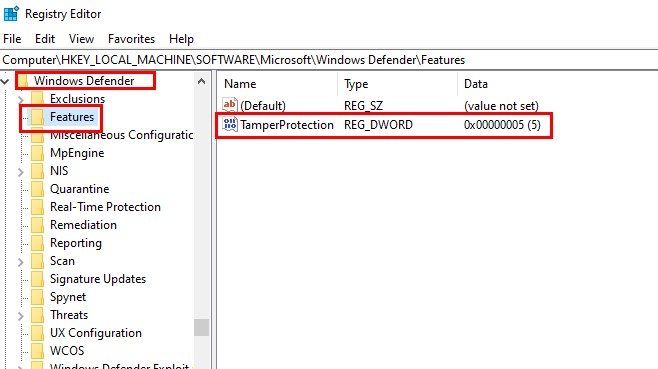The height and width of the screenshot is (369, 658).
Task: Expand the Threats key
Action: tap(21, 316)
